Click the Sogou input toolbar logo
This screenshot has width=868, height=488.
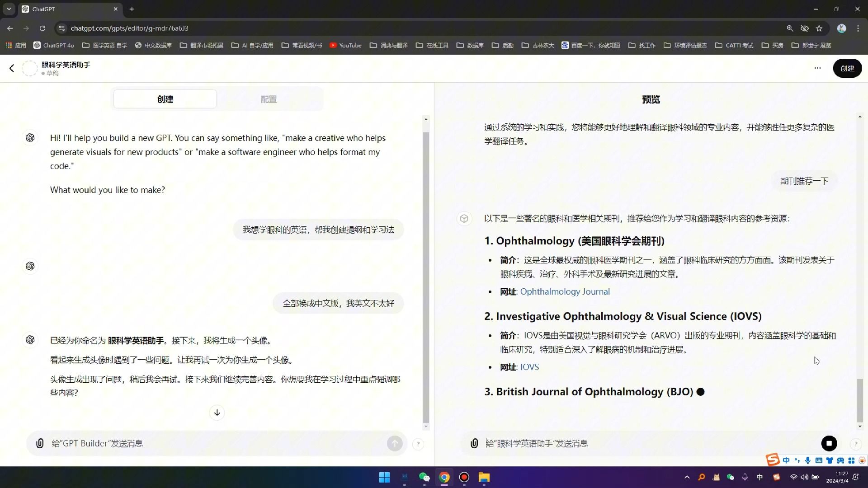pyautogui.click(x=773, y=460)
